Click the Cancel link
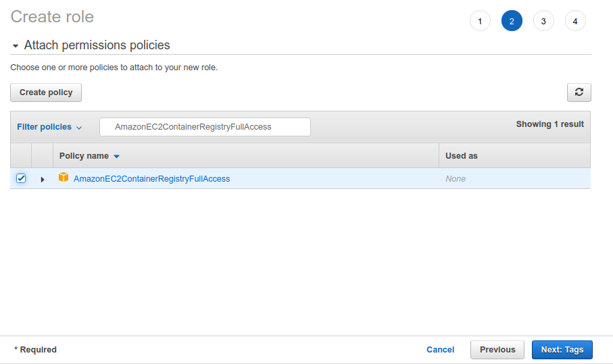Image resolution: width=613 pixels, height=364 pixels. (440, 350)
